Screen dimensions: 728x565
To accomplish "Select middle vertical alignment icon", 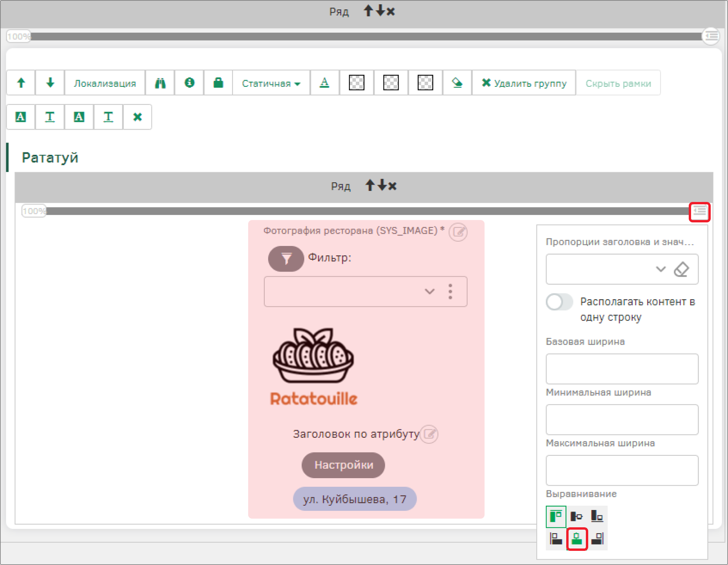I will click(x=576, y=516).
